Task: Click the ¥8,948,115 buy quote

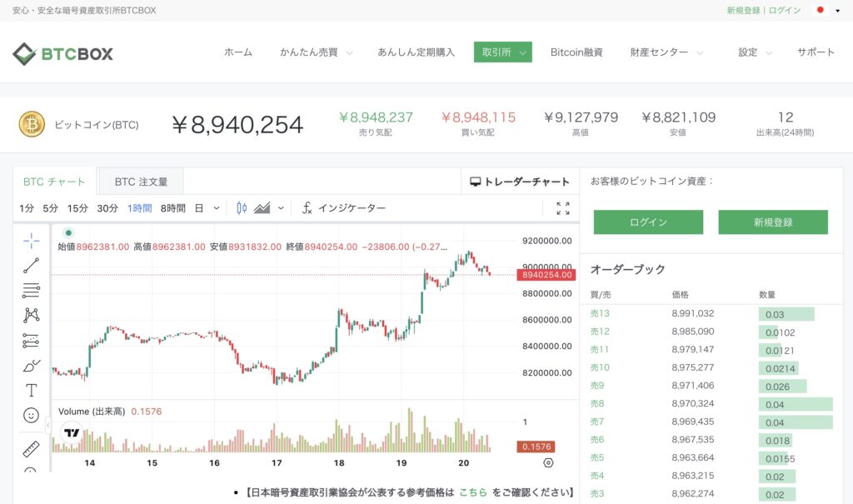Action: click(x=478, y=117)
